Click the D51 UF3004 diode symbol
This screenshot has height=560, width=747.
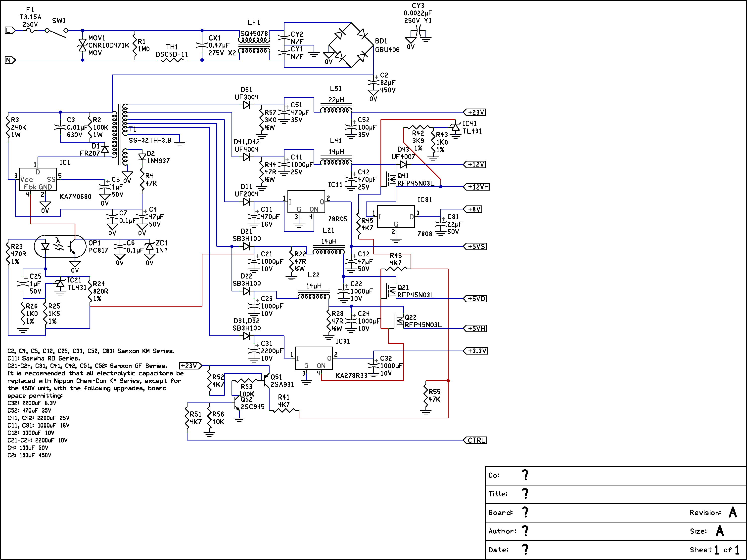coord(246,105)
